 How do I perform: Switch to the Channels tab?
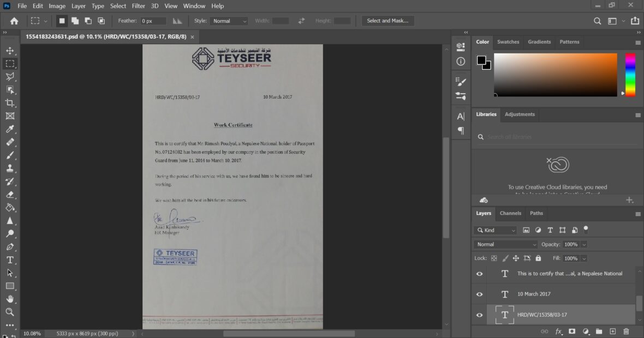pos(510,213)
